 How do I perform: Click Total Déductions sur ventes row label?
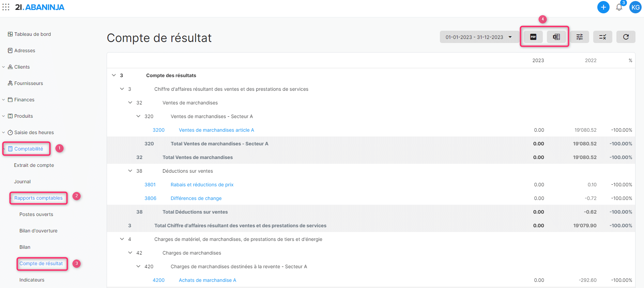pyautogui.click(x=195, y=212)
